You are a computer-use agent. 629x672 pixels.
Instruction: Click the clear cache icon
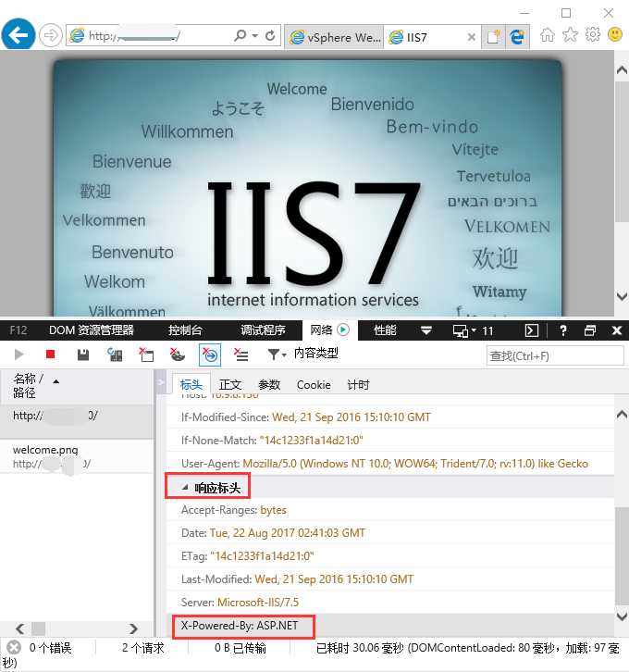tap(146, 355)
